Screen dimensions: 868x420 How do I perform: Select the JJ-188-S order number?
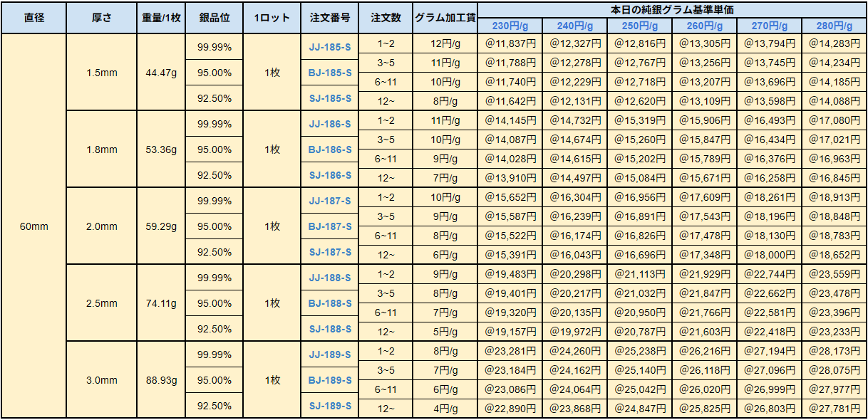click(x=329, y=278)
